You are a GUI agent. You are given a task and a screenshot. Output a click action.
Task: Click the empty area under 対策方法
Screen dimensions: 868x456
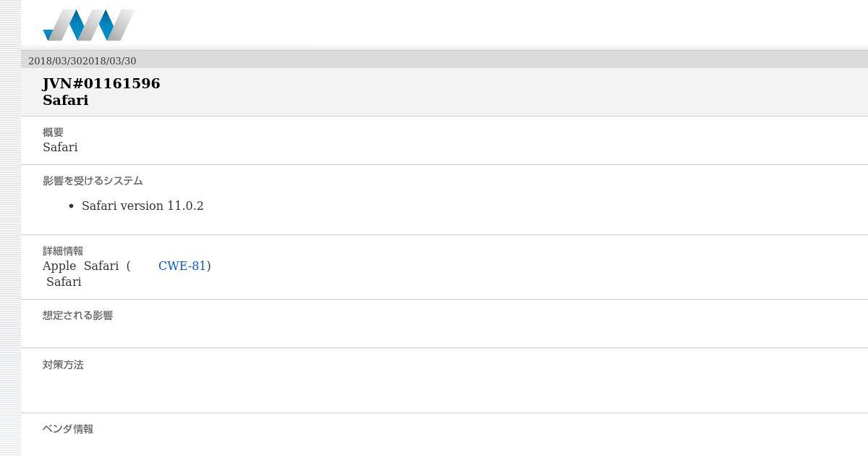(444, 391)
